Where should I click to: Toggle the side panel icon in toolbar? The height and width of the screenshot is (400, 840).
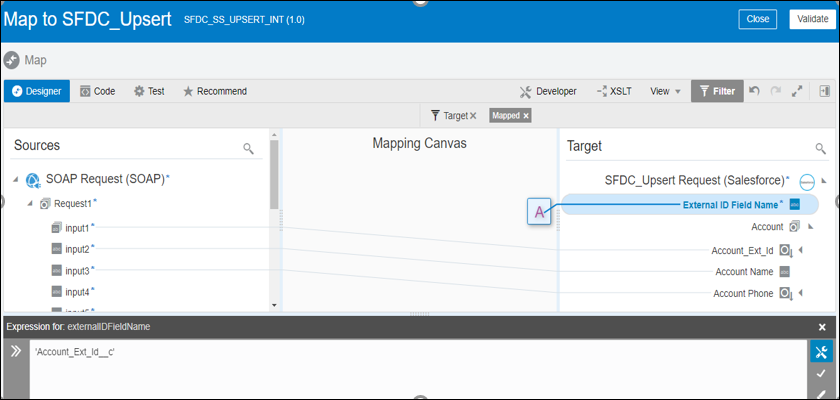tap(824, 91)
